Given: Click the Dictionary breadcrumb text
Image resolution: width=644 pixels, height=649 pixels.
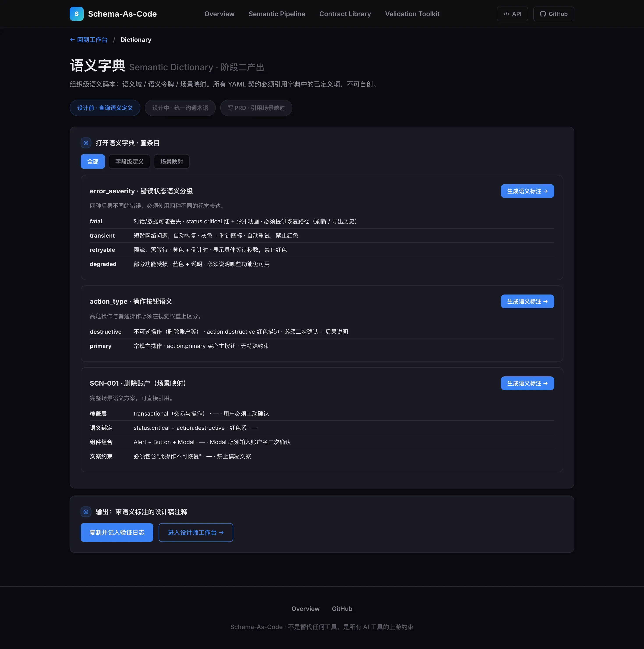Looking at the screenshot, I should coord(136,40).
